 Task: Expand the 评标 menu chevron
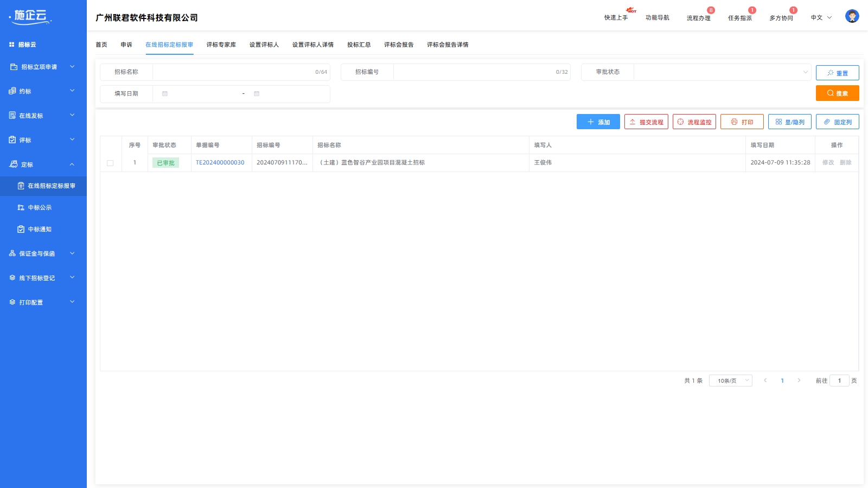pos(72,140)
